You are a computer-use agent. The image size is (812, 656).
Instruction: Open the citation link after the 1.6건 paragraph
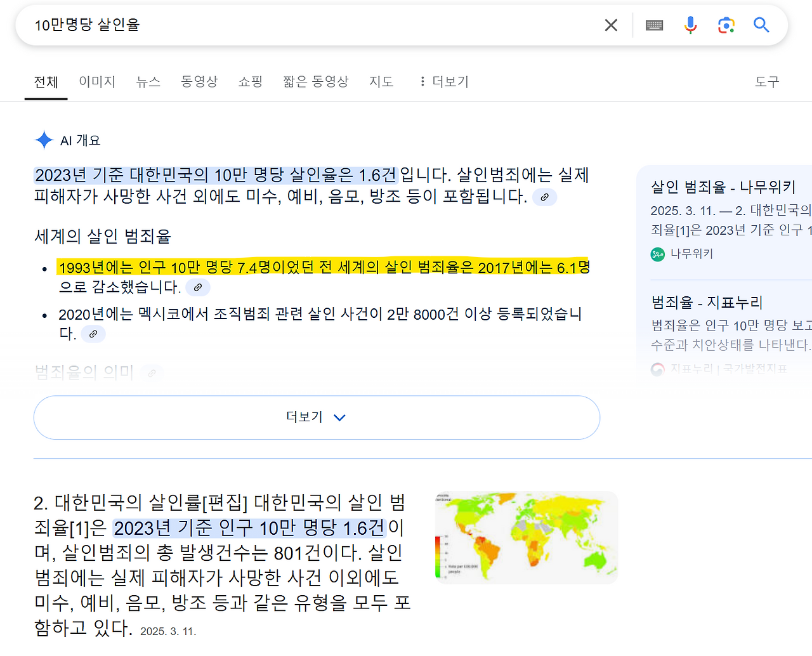[544, 197]
